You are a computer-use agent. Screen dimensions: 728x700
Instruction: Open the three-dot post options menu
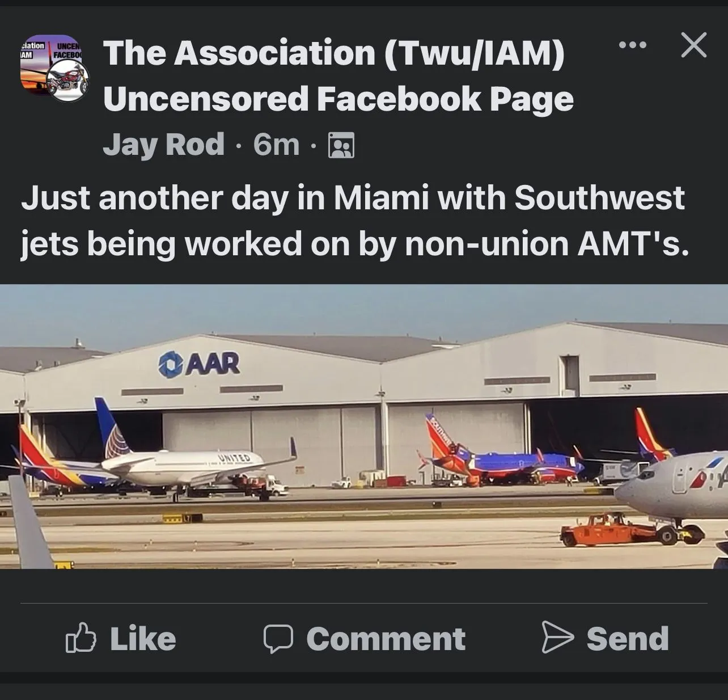633,45
